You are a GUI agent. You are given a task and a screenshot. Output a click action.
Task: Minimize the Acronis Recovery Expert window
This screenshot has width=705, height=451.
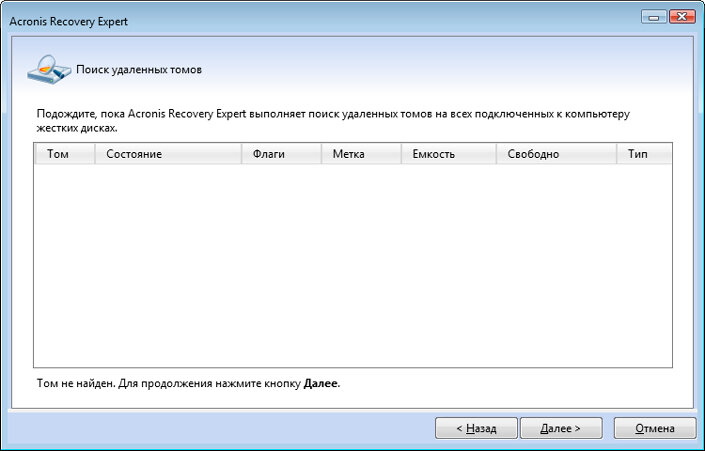point(654,18)
